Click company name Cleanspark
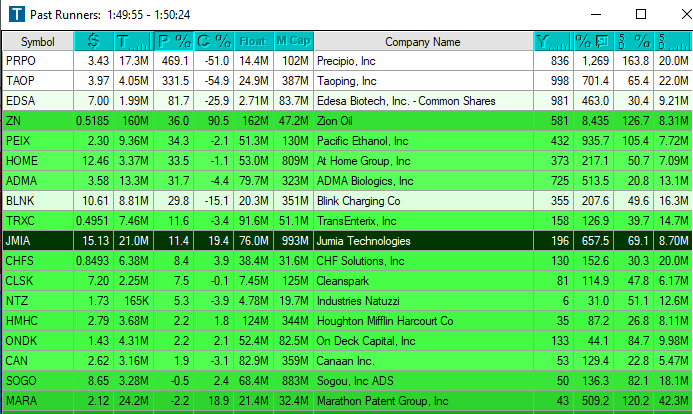 click(343, 281)
